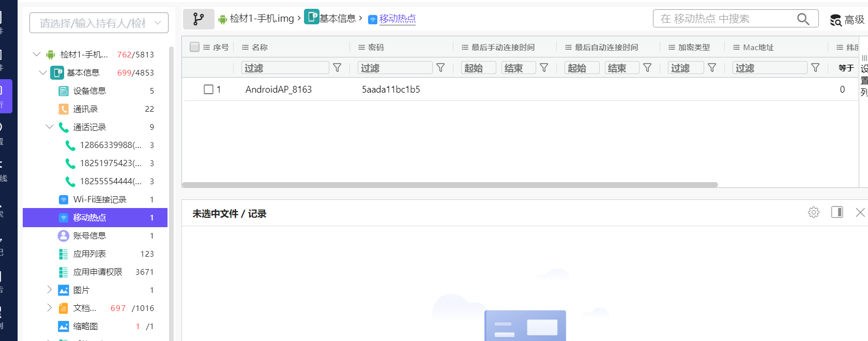868x341 pixels.
Task: Click the 图片 image icon
Action: (x=64, y=290)
